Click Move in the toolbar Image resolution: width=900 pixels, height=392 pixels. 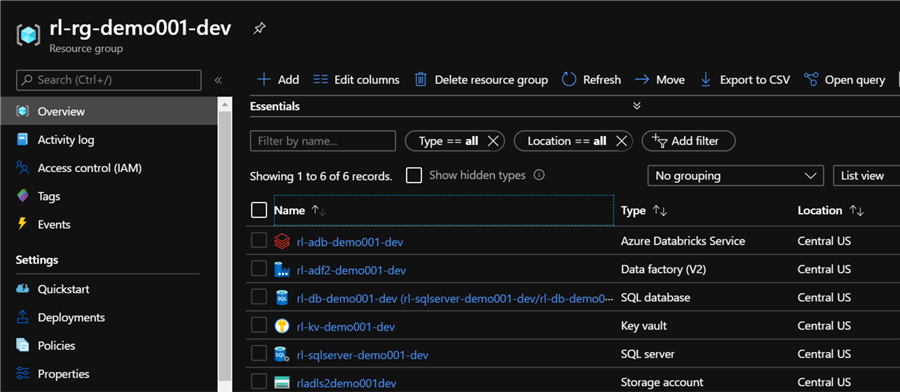[660, 80]
